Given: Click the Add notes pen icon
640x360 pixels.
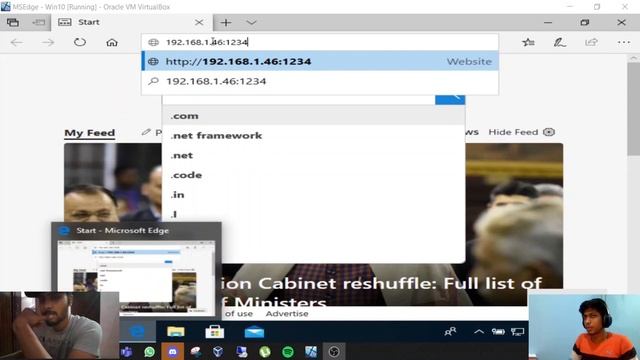Looking at the screenshot, I should point(560,42).
